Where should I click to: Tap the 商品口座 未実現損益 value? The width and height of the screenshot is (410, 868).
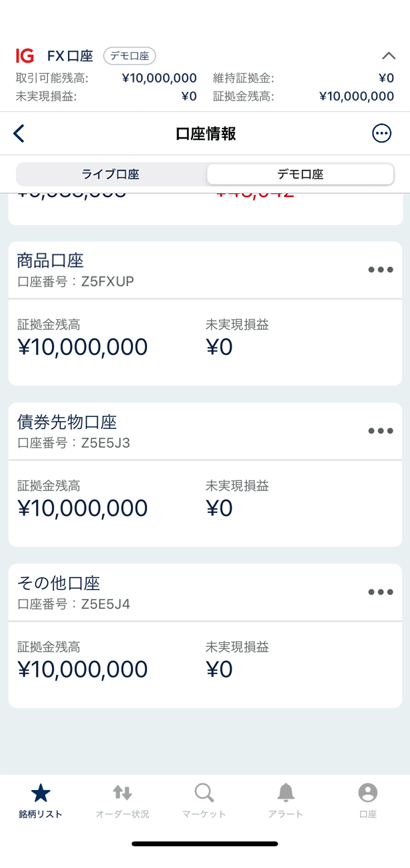click(219, 347)
